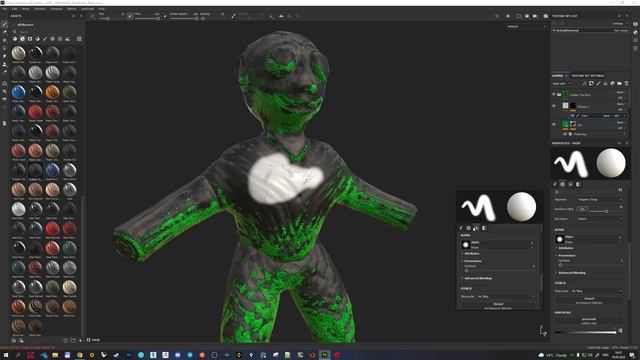Filter assets by Smart Materials
This screenshot has width=640, height=360.
(22, 39)
